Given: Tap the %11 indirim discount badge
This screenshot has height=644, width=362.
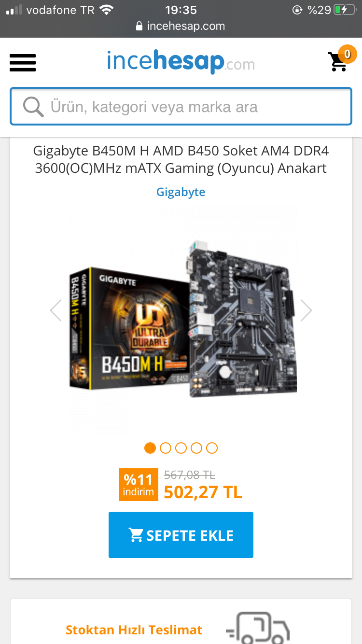Looking at the screenshot, I should pos(139,485).
